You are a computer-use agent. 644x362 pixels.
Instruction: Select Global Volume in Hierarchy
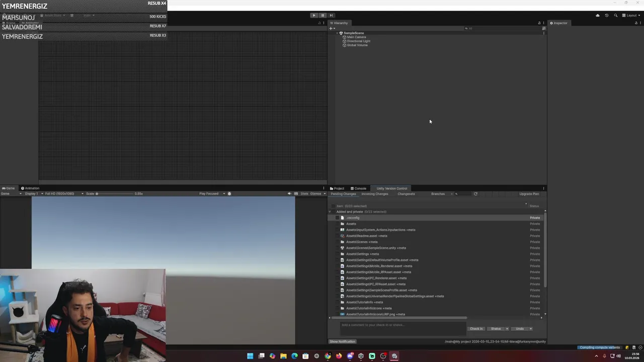click(x=357, y=45)
